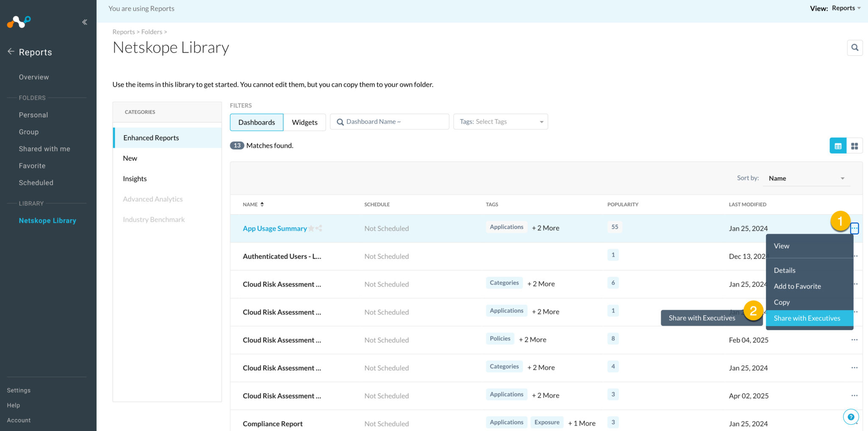Open the help question mark bubble

point(851,417)
